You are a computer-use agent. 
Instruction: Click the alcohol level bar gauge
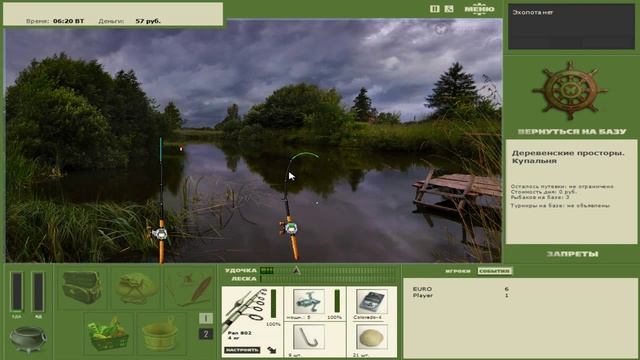[x=38, y=292]
